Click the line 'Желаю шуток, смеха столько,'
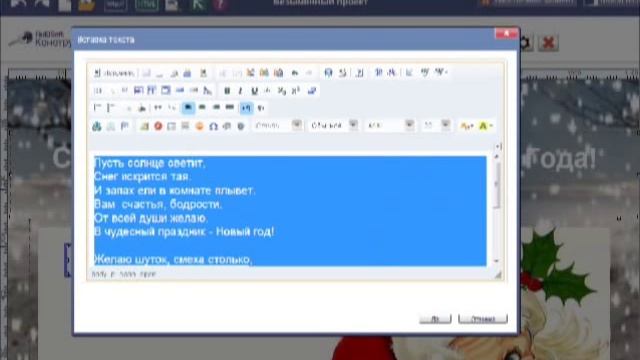Screen dimensions: 640x360 tap(173, 260)
